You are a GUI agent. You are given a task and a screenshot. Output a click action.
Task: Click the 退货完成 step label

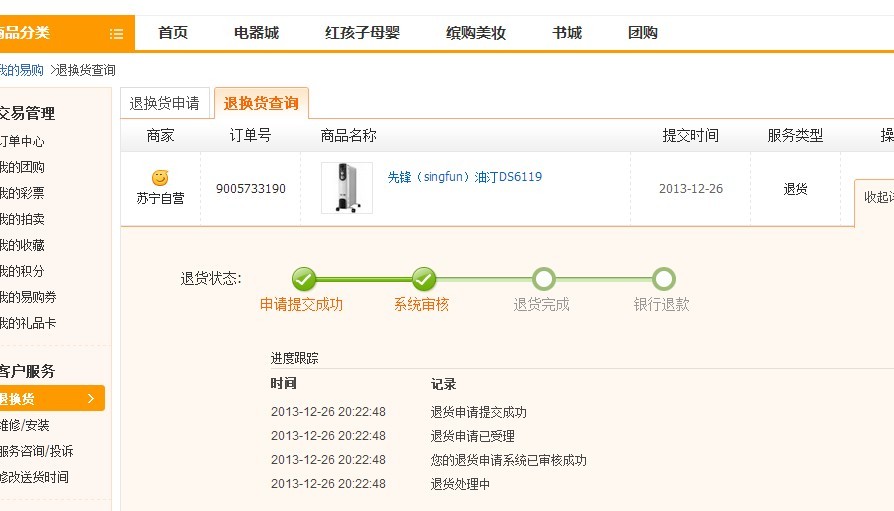542,305
